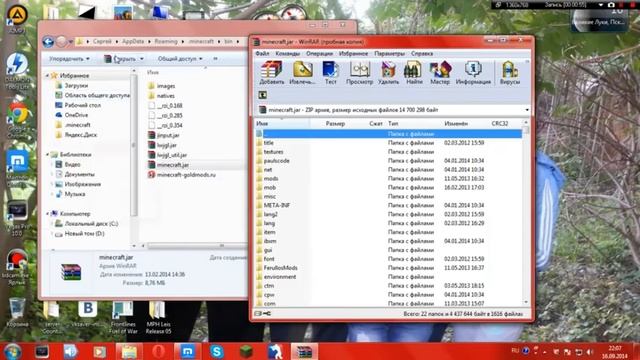
Task: Collapse Библиотеки section in Explorer sidebar
Action: pyautogui.click(x=47, y=155)
